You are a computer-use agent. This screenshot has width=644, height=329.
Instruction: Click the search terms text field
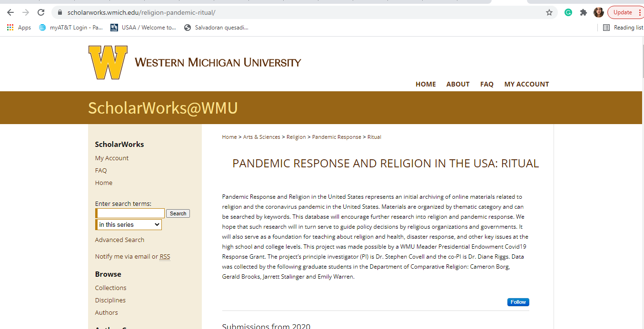131,213
